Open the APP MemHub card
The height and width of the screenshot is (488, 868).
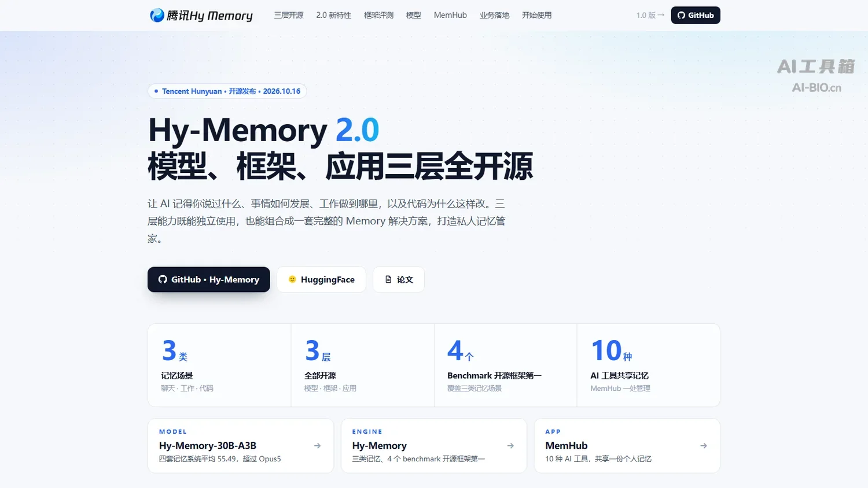[x=627, y=446]
